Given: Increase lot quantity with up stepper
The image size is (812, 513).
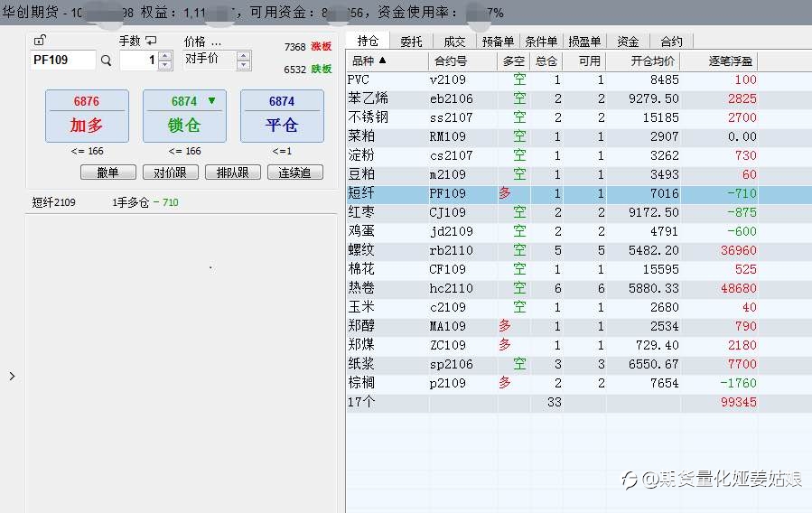Looking at the screenshot, I should 165,56.
